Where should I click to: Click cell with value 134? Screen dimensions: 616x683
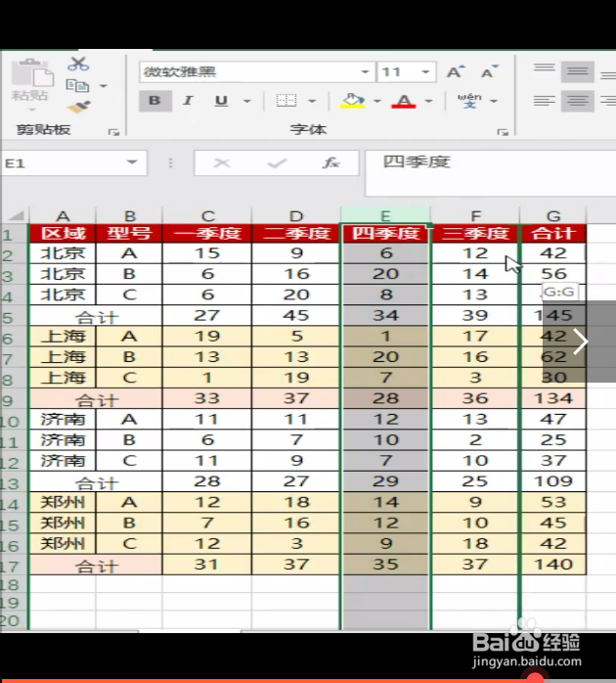(553, 398)
